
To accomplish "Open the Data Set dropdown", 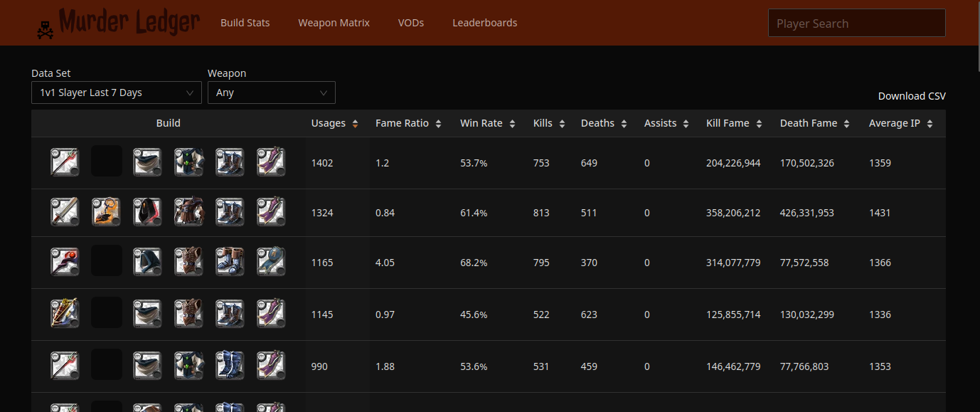I will (x=116, y=93).
